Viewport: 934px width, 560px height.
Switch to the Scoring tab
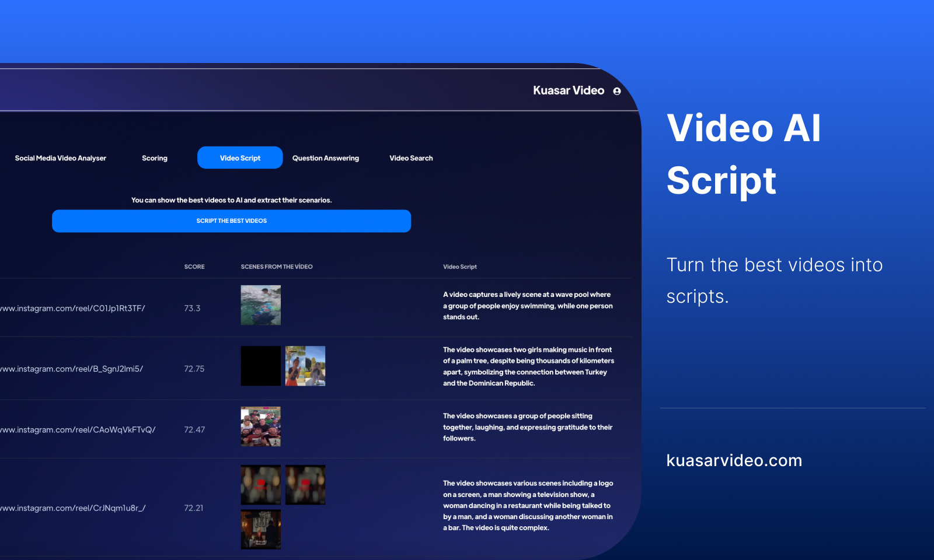point(155,158)
